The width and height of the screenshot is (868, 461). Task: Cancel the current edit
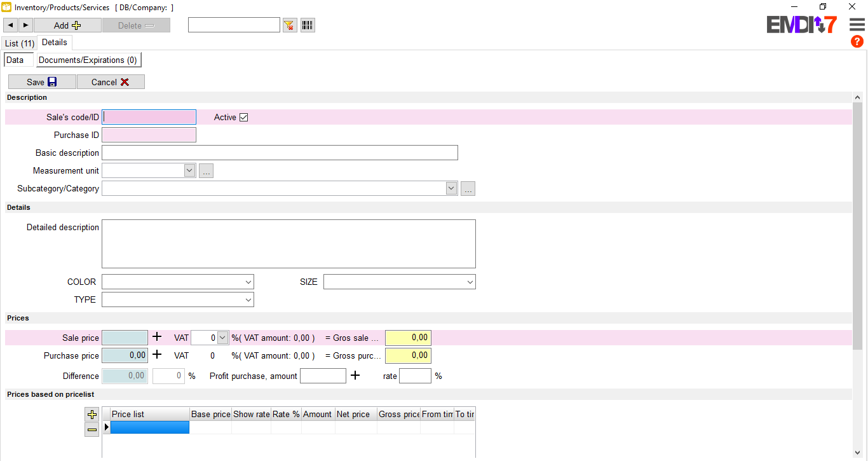pos(111,82)
